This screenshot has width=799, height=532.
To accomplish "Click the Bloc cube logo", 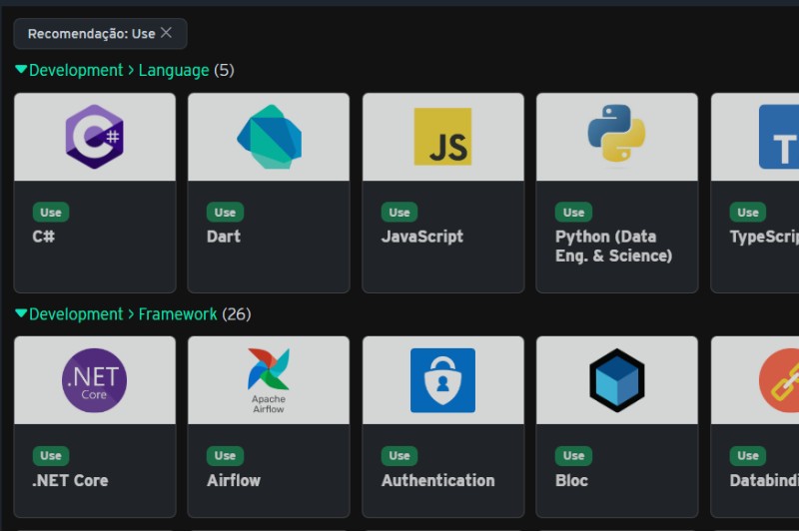I will point(616,380).
